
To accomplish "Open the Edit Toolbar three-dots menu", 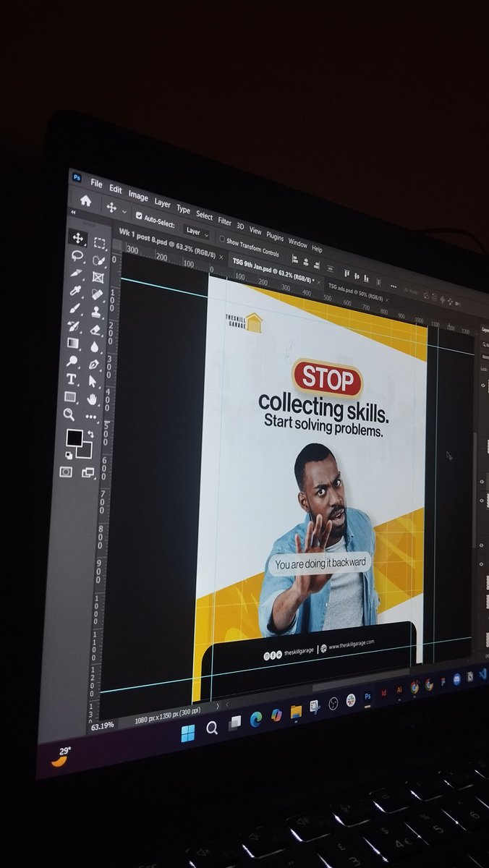I will (90, 417).
